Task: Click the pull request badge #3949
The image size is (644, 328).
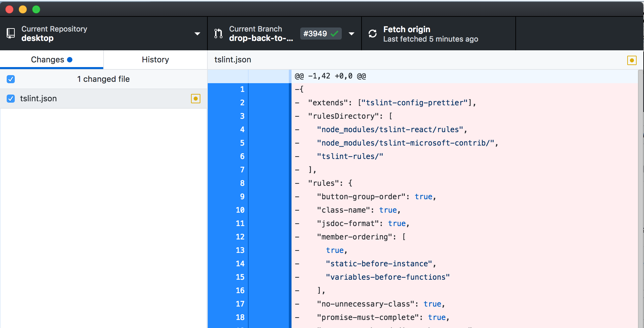Action: [x=320, y=33]
